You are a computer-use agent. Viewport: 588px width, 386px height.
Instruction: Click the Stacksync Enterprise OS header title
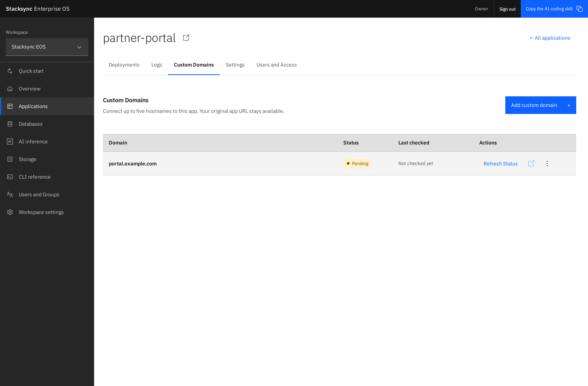38,9
